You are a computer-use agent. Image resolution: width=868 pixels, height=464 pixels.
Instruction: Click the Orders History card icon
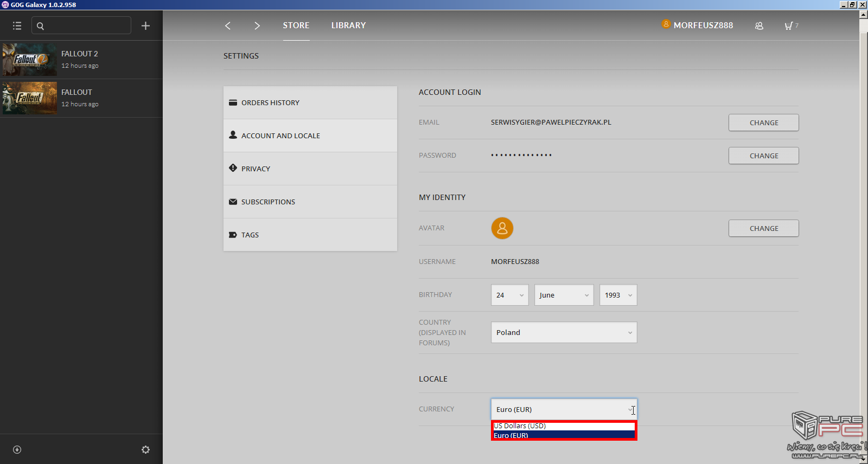click(x=233, y=102)
